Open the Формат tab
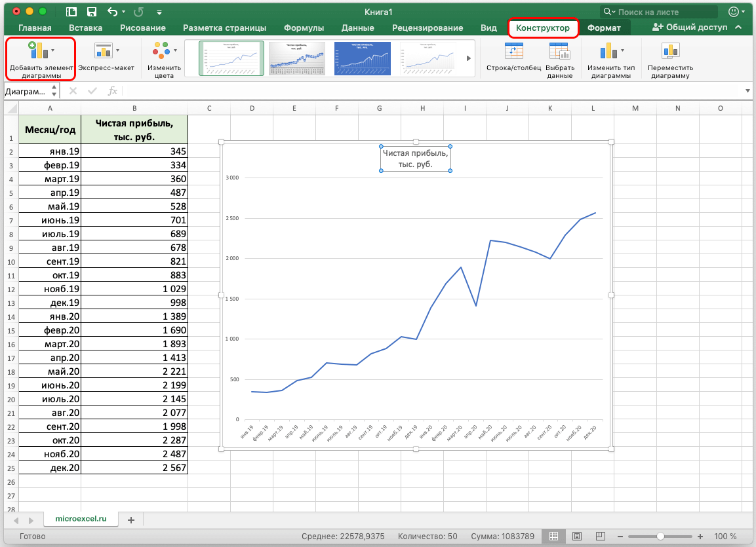This screenshot has height=547, width=756. coord(604,28)
